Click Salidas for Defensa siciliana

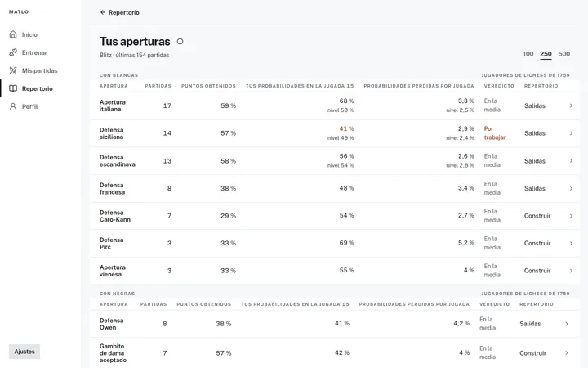[535, 133]
